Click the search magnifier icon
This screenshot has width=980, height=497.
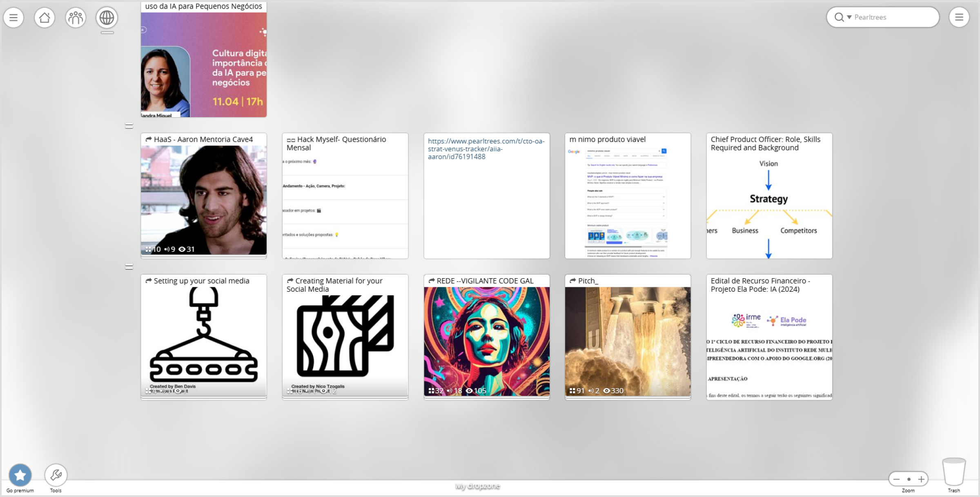coord(839,17)
